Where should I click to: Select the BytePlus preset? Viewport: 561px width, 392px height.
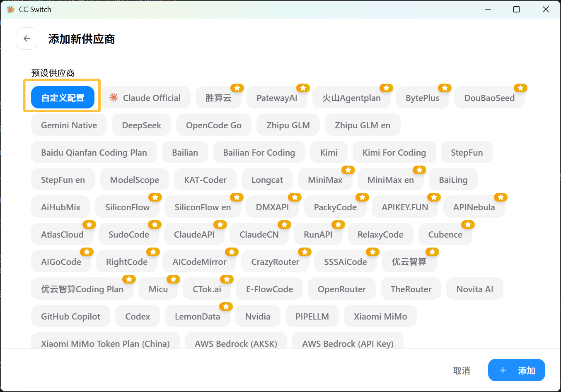(422, 98)
